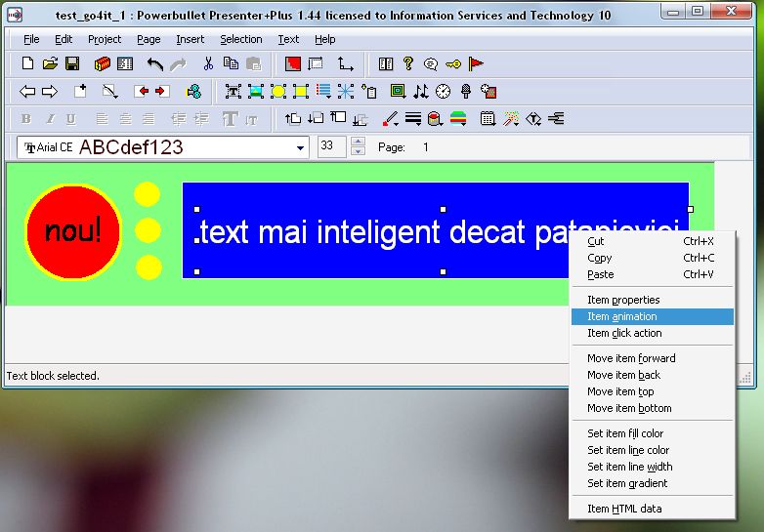Click the yellow question mark help icon

[x=408, y=63]
